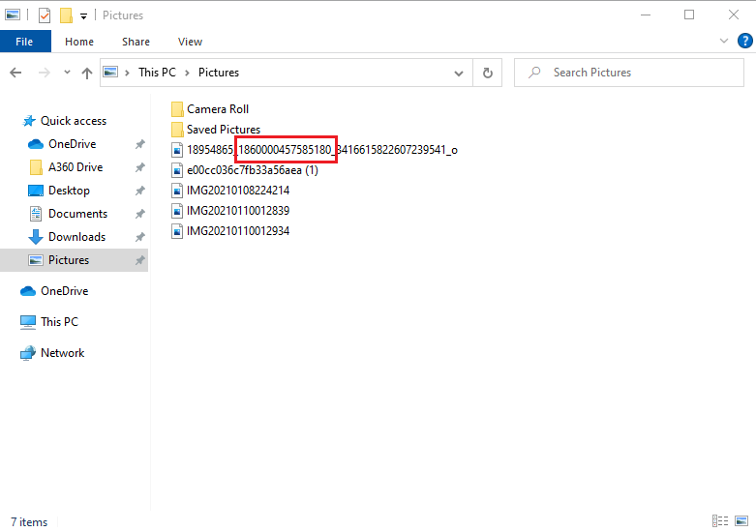Go up one folder level arrow
Screen dimensions: 756x532
[x=87, y=73]
